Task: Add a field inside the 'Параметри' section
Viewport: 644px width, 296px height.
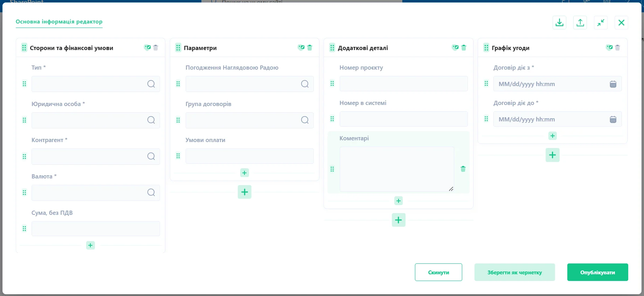Action: tap(244, 173)
